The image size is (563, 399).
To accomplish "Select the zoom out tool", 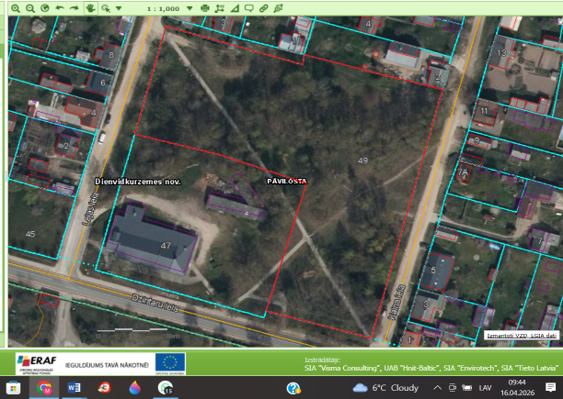I will pyautogui.click(x=30, y=8).
